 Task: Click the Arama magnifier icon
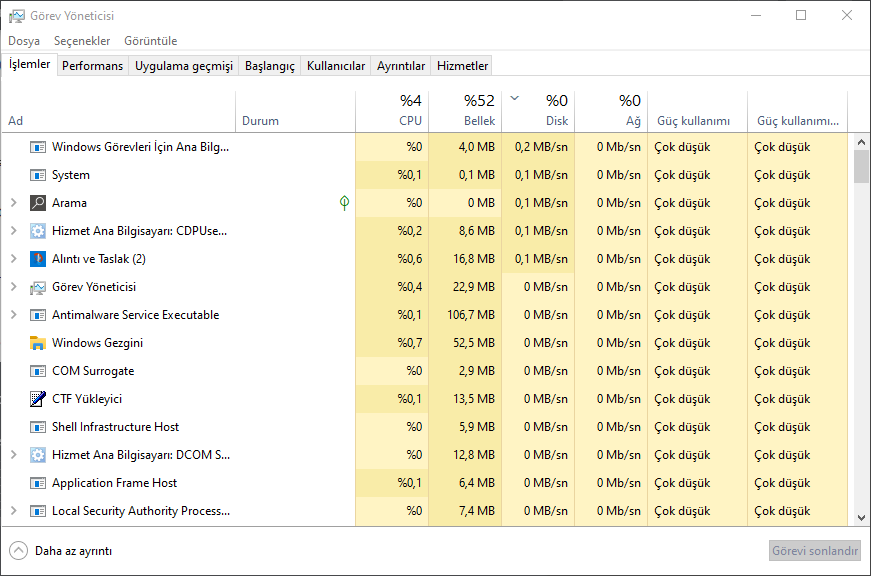click(38, 203)
